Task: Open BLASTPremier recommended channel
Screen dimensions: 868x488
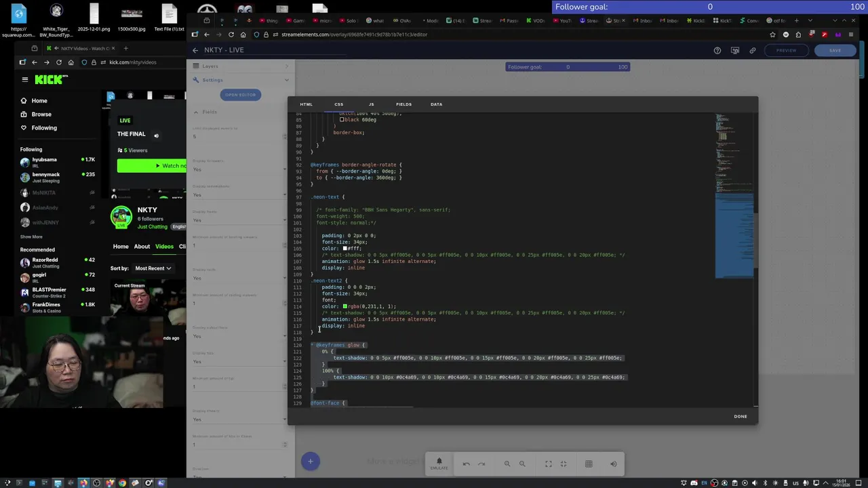Action: 58,292
